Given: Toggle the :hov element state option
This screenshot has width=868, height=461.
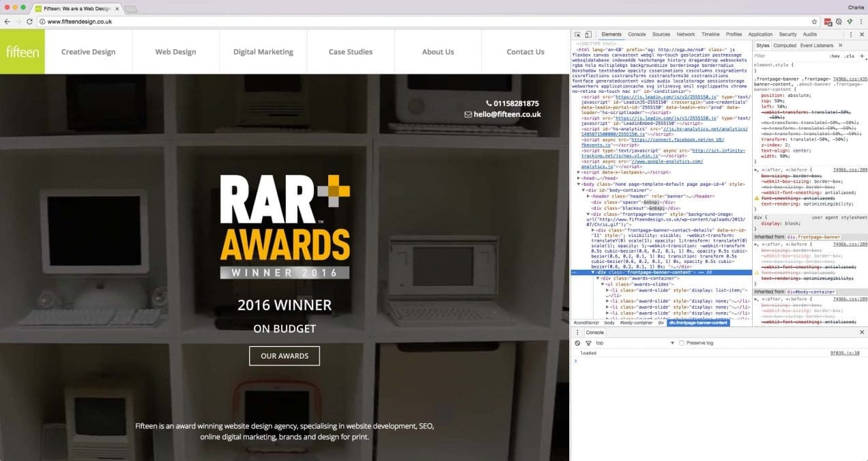Looking at the screenshot, I should 835,56.
